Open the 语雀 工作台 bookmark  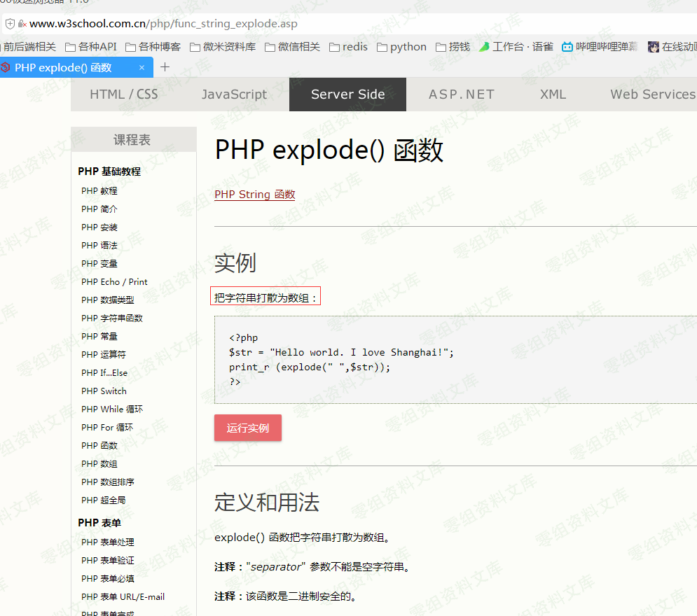point(516,47)
